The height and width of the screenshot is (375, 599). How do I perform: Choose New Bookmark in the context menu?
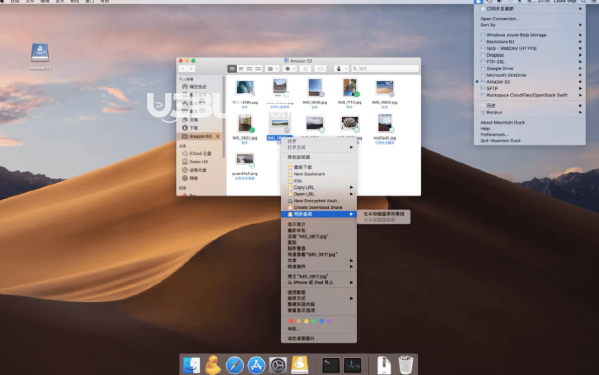tap(319, 174)
